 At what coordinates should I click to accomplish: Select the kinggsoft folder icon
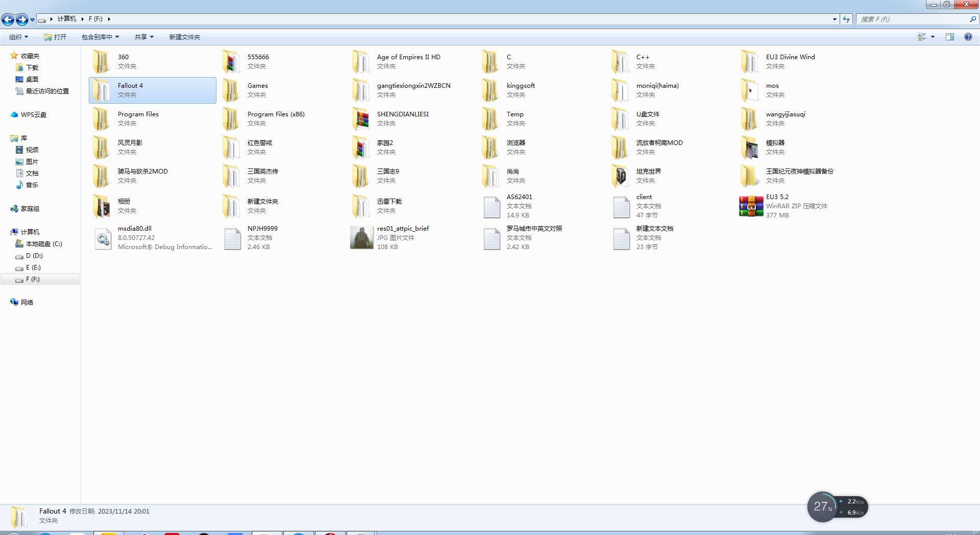coord(491,90)
